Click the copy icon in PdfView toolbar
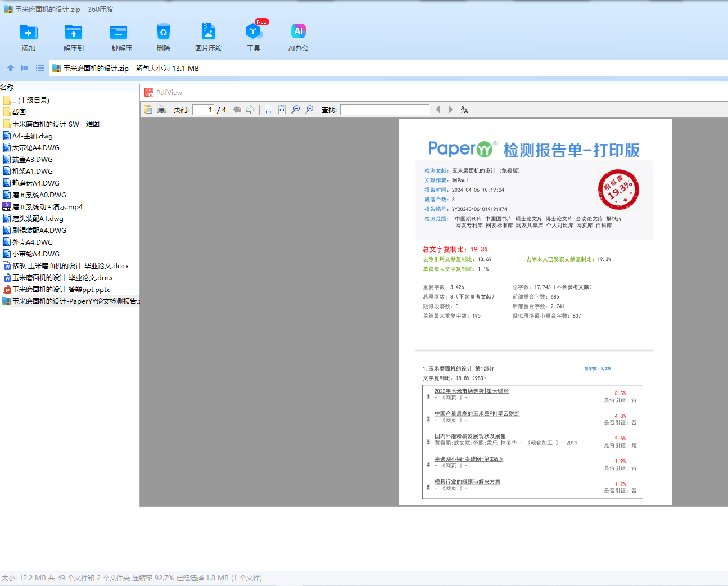This screenshot has width=728, height=586. [x=148, y=110]
